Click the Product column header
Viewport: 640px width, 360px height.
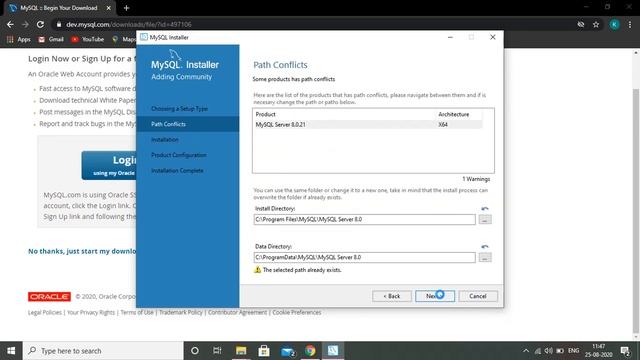(x=266, y=114)
